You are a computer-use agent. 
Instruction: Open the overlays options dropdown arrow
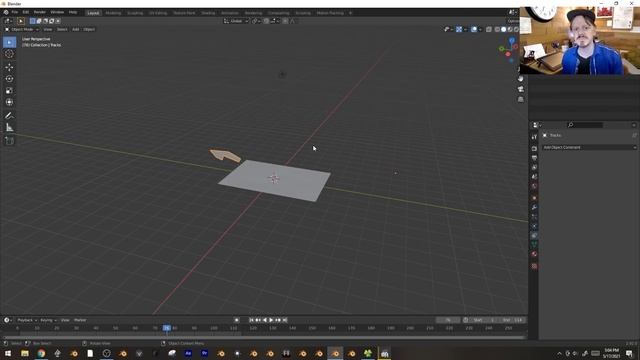tap(480, 29)
